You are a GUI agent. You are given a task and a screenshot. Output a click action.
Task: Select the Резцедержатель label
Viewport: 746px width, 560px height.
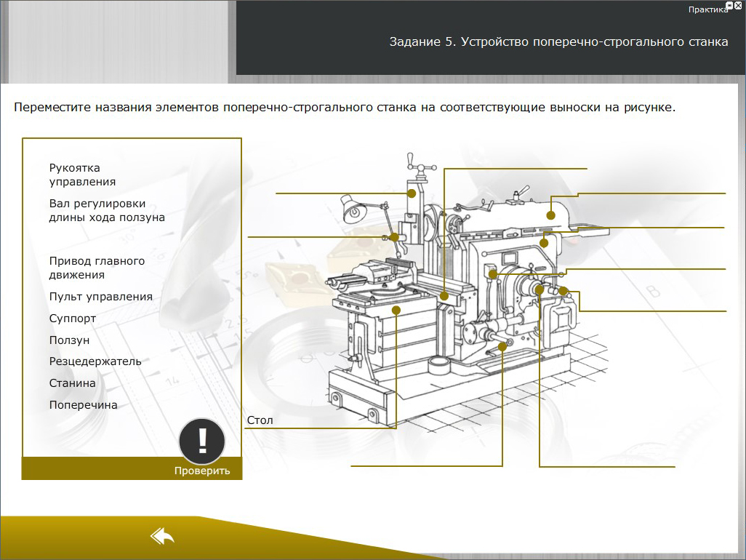tap(95, 361)
